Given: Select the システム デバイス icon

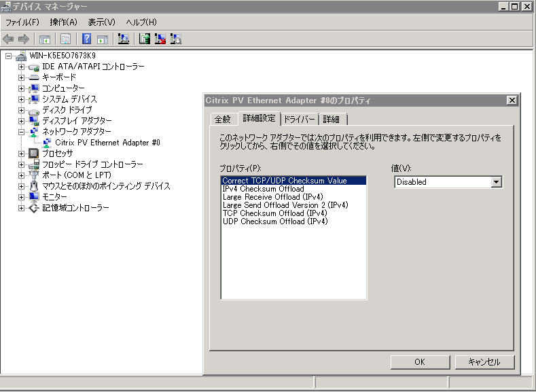Looking at the screenshot, I should coord(34,99).
